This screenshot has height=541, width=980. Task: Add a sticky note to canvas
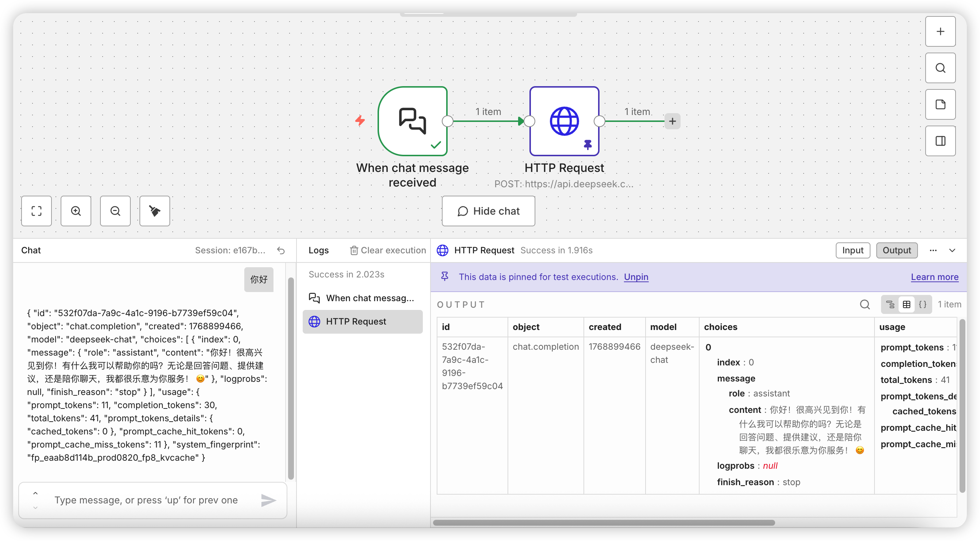point(940,105)
